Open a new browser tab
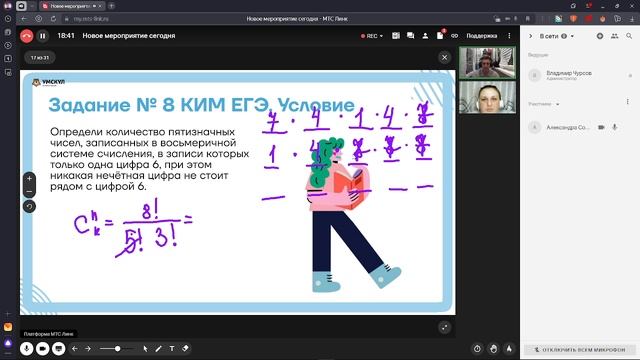This screenshot has width=640, height=360. pos(111,6)
